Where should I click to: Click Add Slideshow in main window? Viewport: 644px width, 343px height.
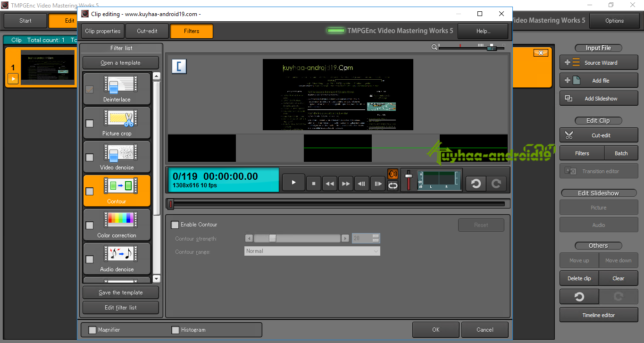pos(599,99)
